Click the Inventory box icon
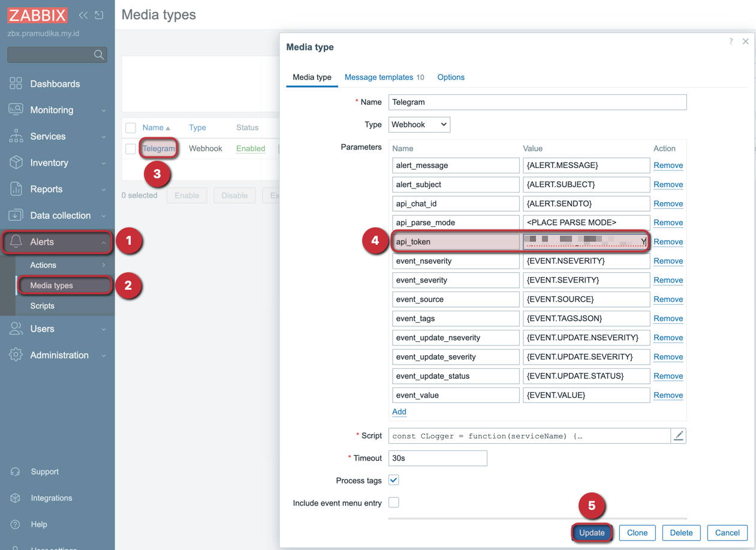 tap(16, 163)
